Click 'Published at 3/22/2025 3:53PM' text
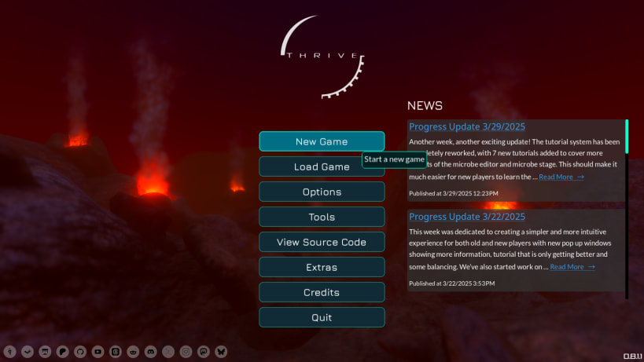This screenshot has height=362, width=644. coord(452,283)
